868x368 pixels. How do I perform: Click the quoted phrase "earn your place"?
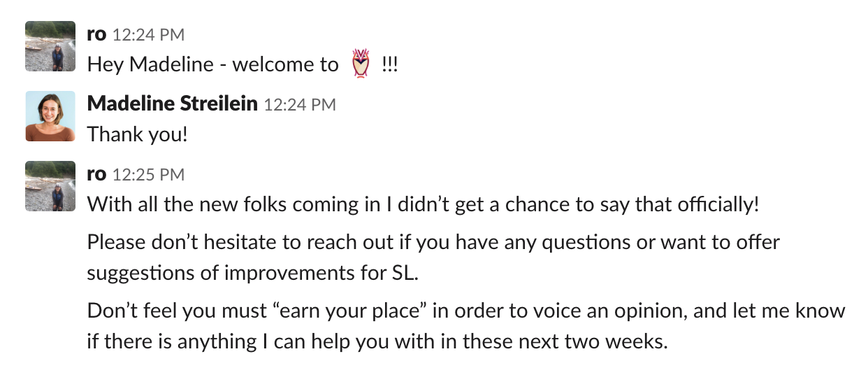click(x=368, y=310)
